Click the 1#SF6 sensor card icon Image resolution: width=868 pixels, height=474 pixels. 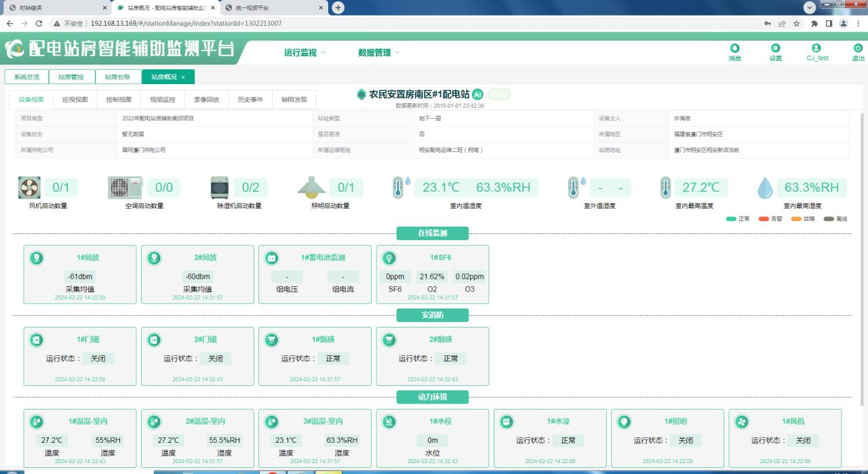click(389, 258)
